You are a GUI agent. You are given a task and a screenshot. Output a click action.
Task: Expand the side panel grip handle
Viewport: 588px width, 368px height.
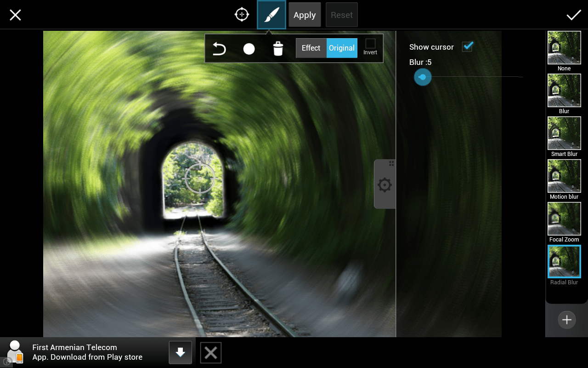(391, 164)
